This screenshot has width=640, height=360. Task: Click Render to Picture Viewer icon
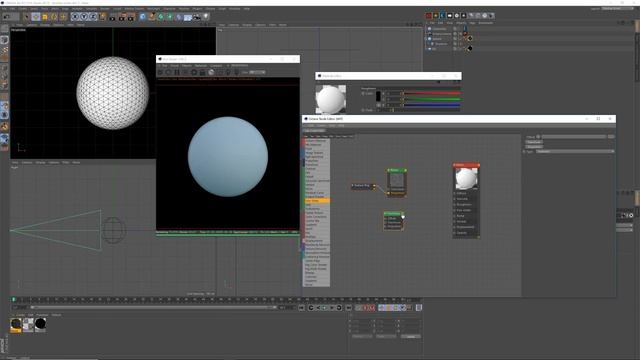[122, 17]
